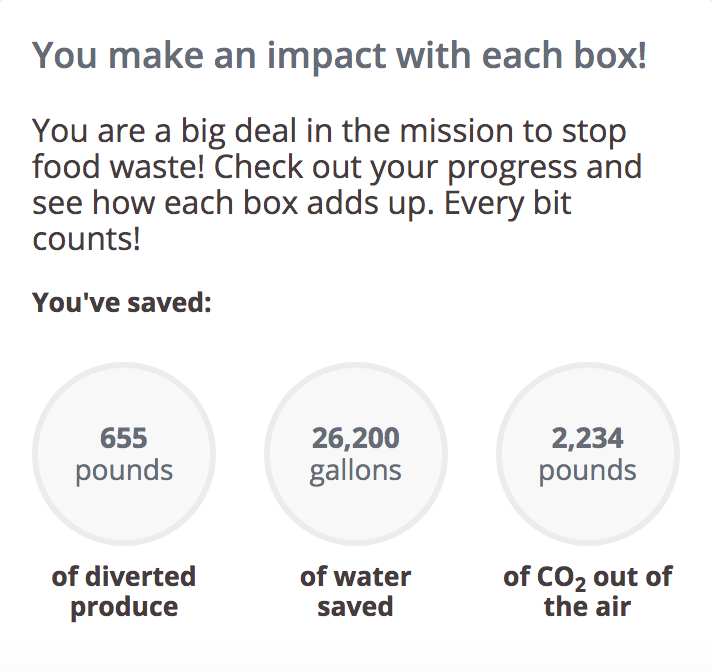Select the 'of water saved' label
Image resolution: width=712 pixels, height=672 pixels.
356,591
